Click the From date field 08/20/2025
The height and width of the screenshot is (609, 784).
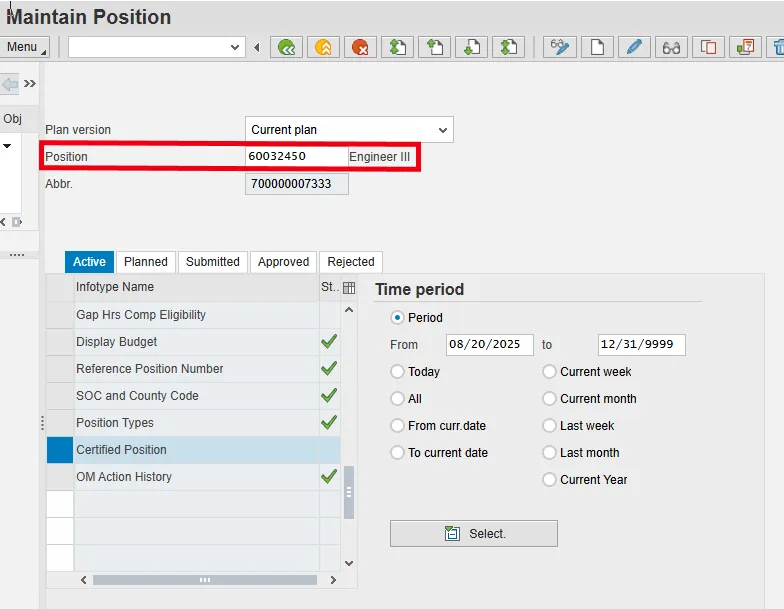tap(490, 344)
